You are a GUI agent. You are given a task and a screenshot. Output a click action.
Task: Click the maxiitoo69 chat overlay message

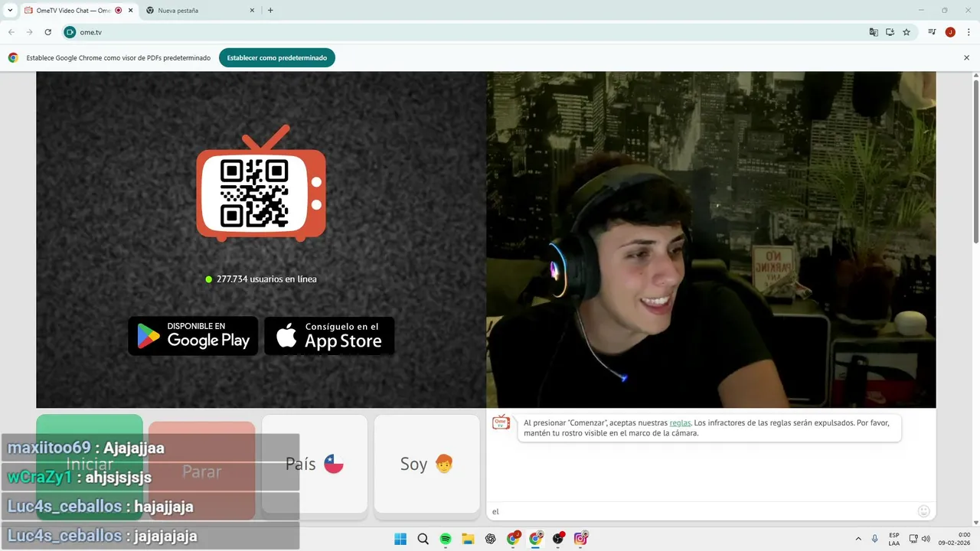point(151,448)
